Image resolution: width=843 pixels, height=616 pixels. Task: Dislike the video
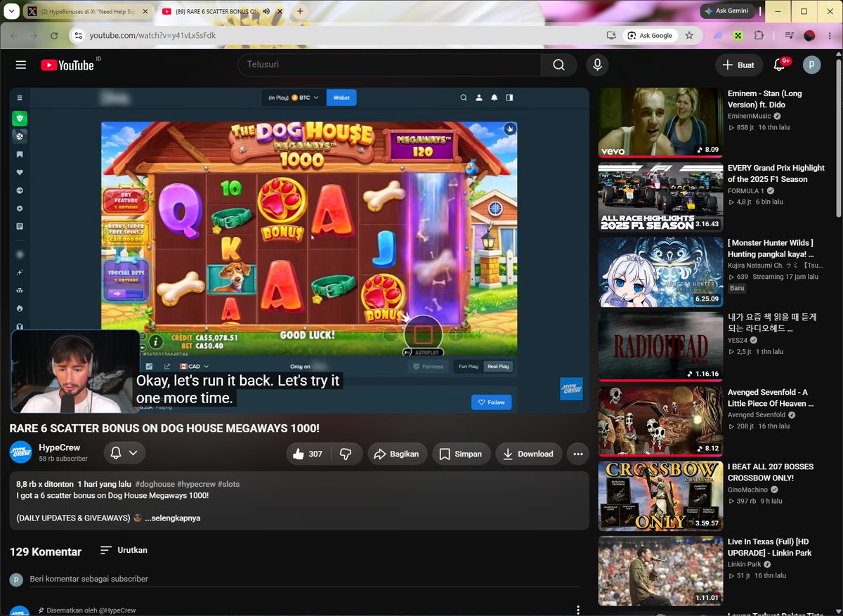coord(346,454)
